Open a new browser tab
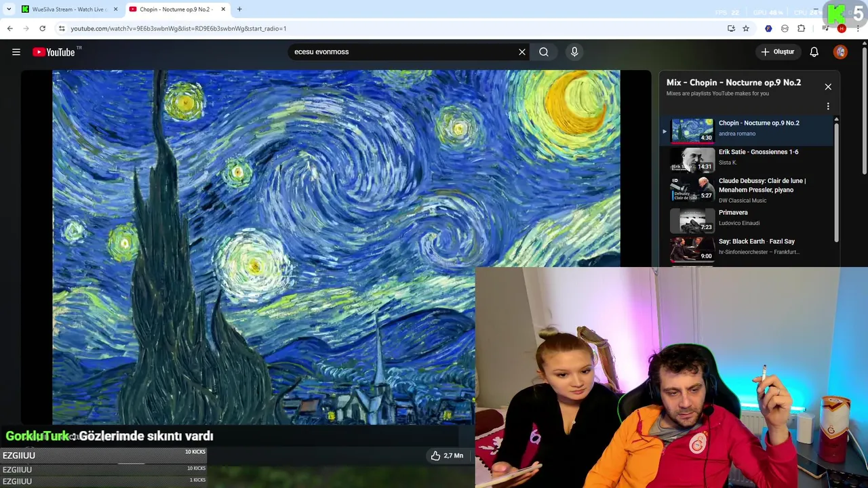The width and height of the screenshot is (868, 488). click(239, 9)
